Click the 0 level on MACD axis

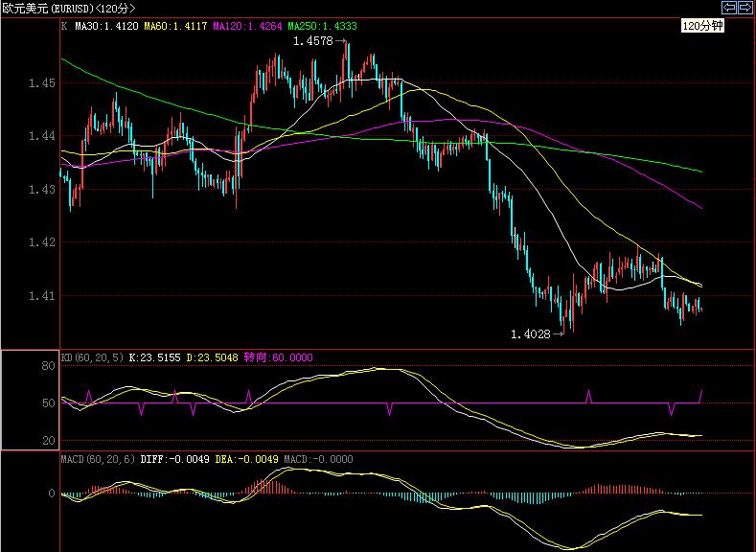[52, 494]
